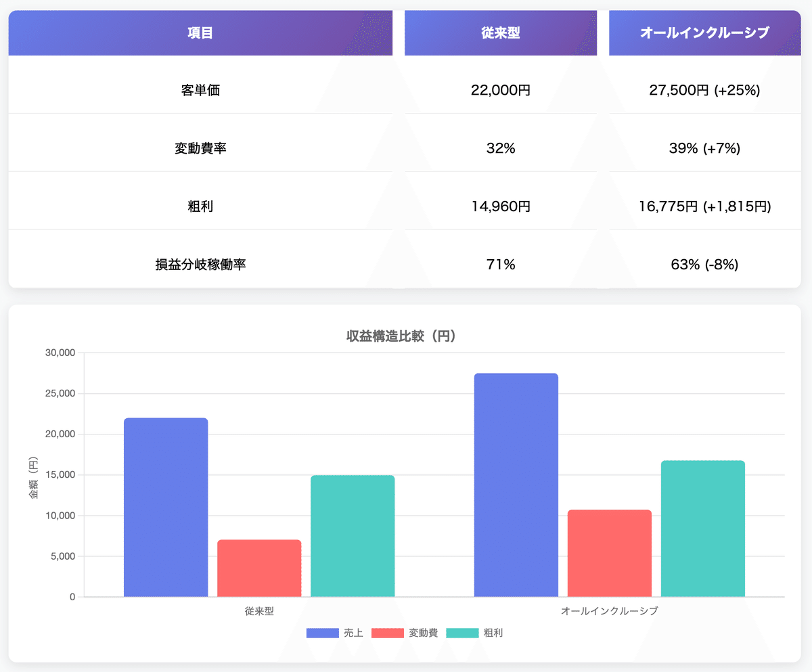
Task: Click the 22,000円 cell value
Action: pyautogui.click(x=500, y=90)
